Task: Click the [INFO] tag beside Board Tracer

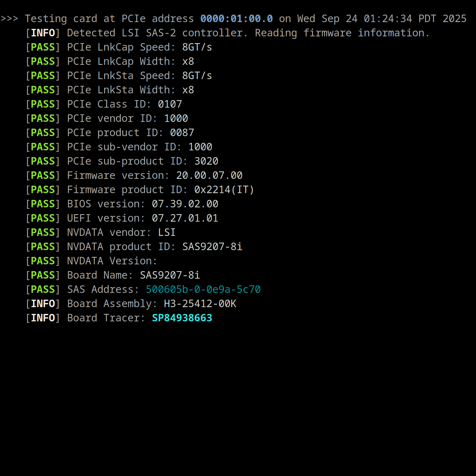Action: click(x=43, y=318)
